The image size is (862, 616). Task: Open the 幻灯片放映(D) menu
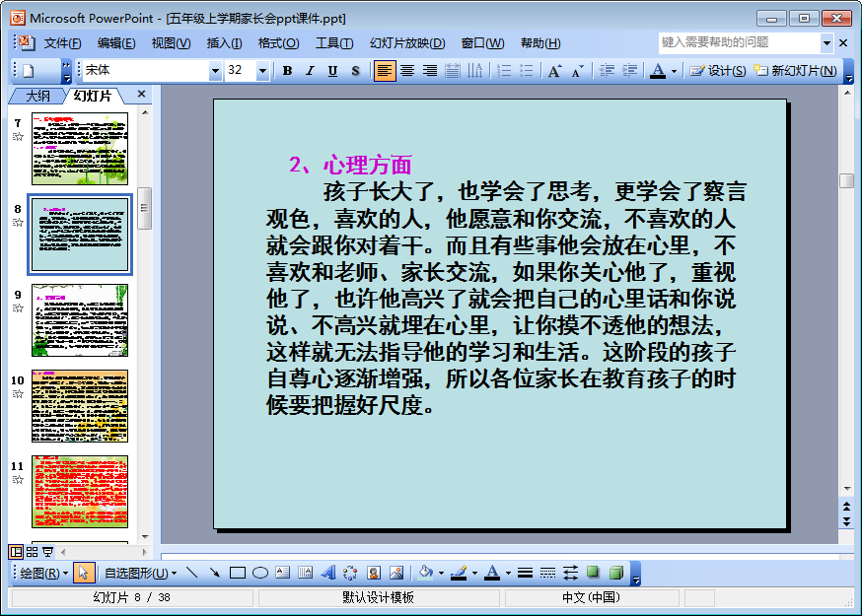pos(407,43)
